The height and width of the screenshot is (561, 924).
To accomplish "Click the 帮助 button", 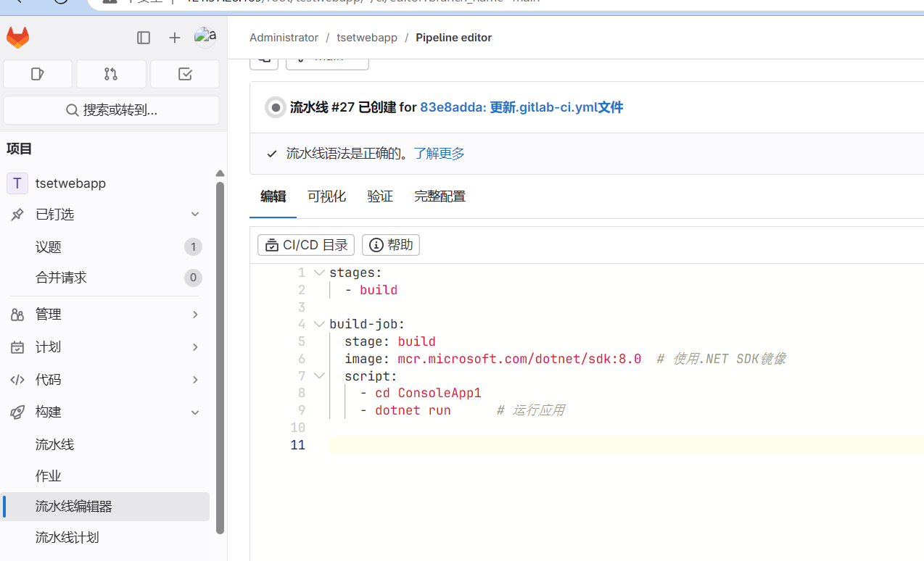I will point(391,245).
